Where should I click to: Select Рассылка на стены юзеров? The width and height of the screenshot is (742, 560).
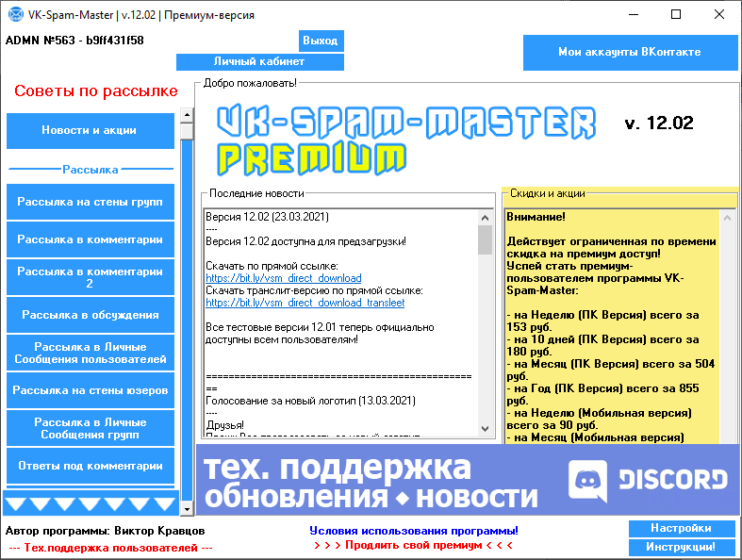click(x=91, y=390)
